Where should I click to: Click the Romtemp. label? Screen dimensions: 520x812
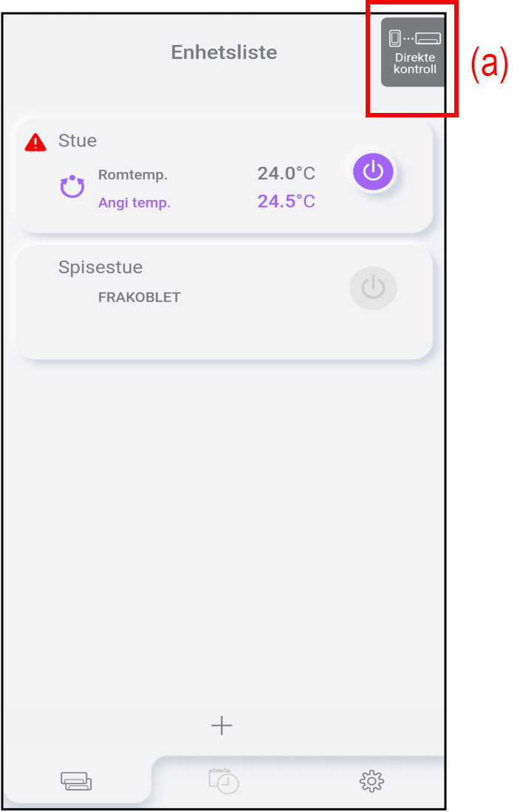tap(133, 175)
